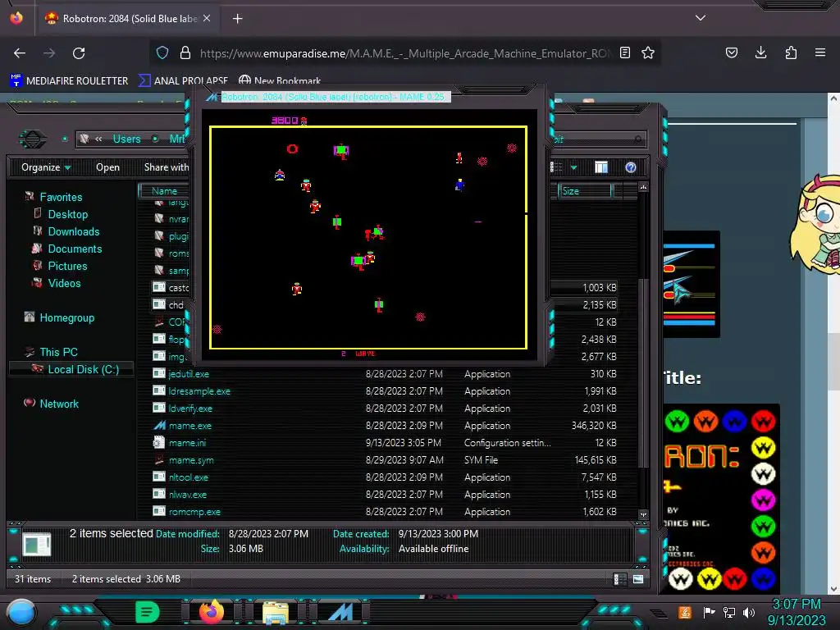Image resolution: width=840 pixels, height=630 pixels.
Task: Select Favorites in navigation pane
Action: pyautogui.click(x=61, y=197)
